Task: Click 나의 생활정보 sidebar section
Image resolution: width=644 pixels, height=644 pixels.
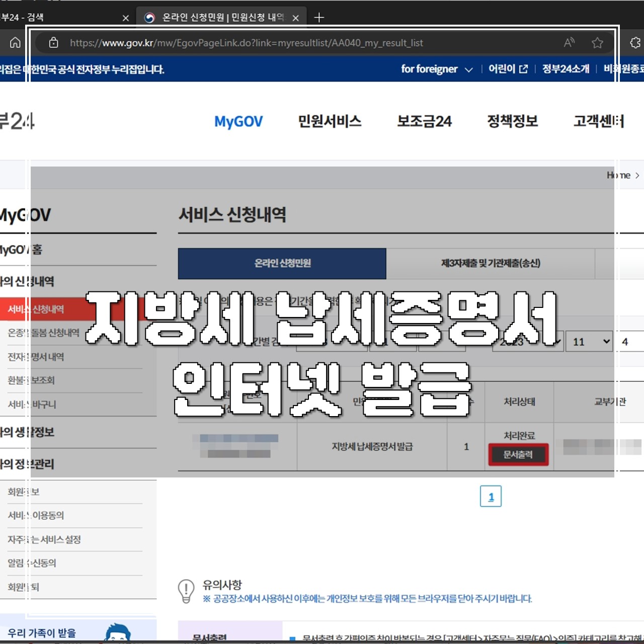Action: [27, 432]
